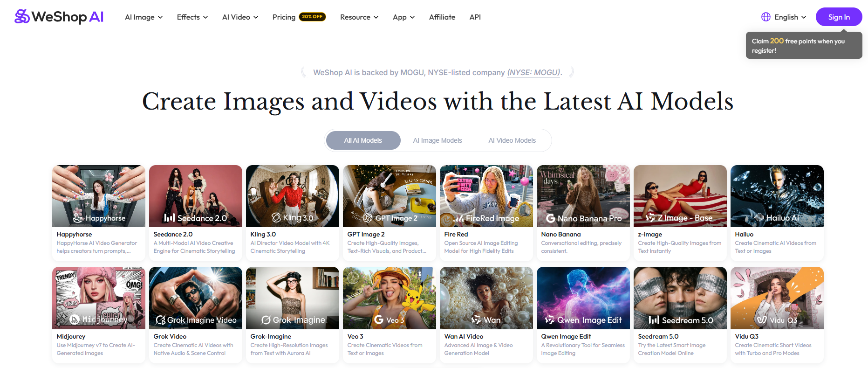Expand the Resource menu
This screenshot has width=868, height=368.
(359, 17)
